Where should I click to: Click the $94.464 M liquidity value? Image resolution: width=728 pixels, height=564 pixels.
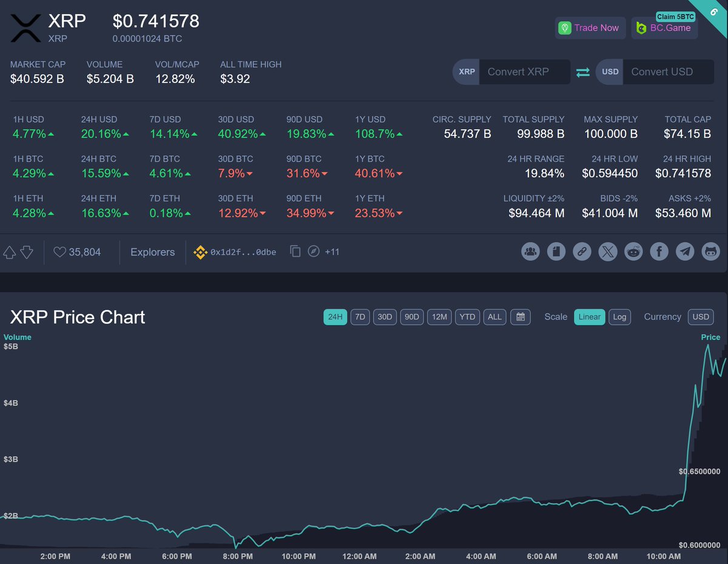coord(536,213)
